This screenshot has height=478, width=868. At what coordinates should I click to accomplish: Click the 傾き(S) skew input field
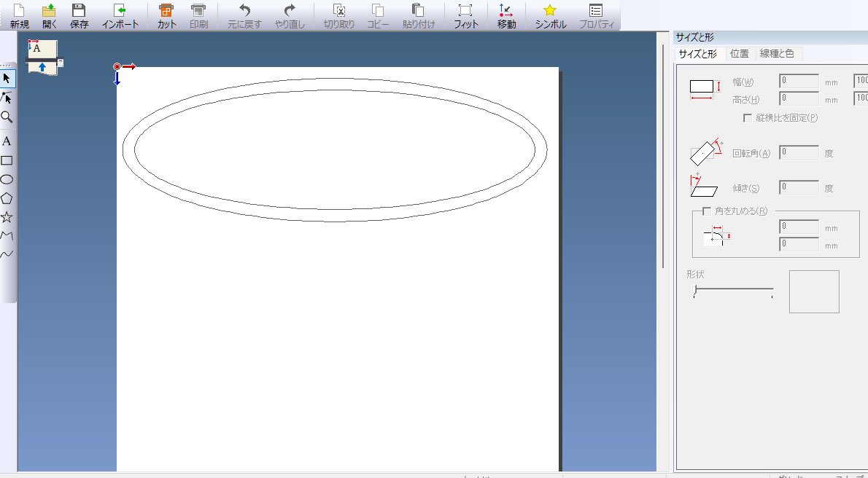coord(799,187)
